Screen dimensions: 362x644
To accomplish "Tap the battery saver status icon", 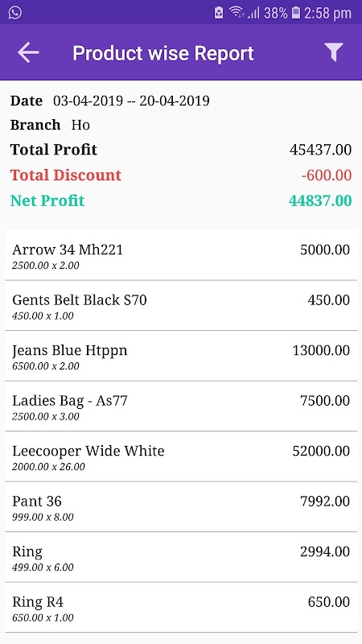I will (219, 13).
